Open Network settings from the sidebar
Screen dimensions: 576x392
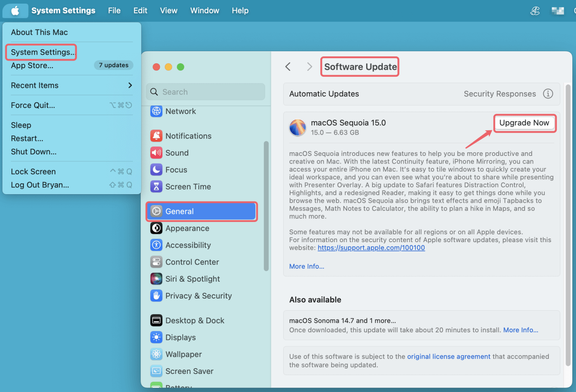pos(180,111)
